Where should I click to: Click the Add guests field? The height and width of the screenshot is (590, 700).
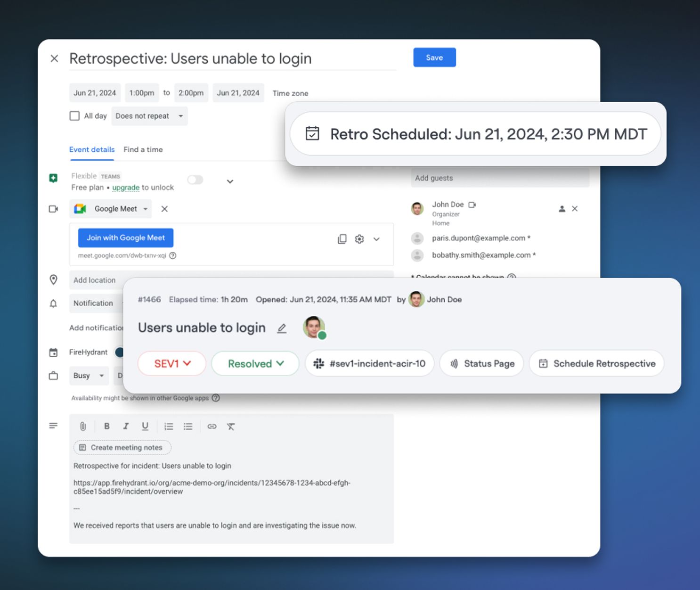500,178
